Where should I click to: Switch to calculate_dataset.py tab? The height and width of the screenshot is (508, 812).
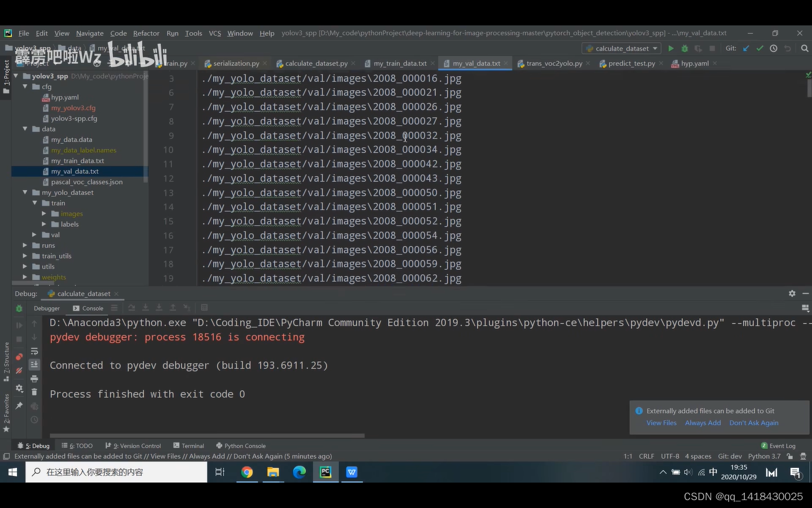[316, 63]
